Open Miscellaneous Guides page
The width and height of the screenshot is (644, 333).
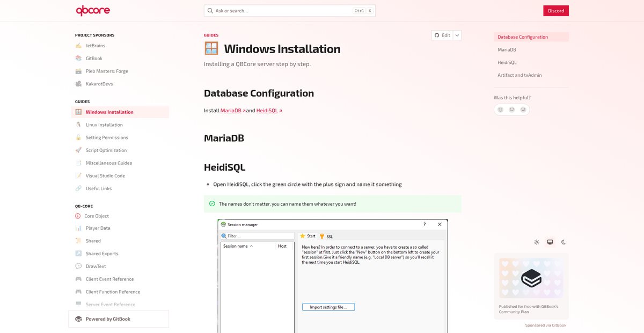120,163
